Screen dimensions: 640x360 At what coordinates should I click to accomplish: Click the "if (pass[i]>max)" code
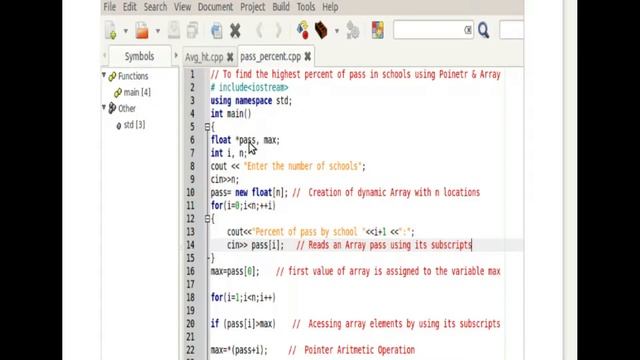point(243,324)
